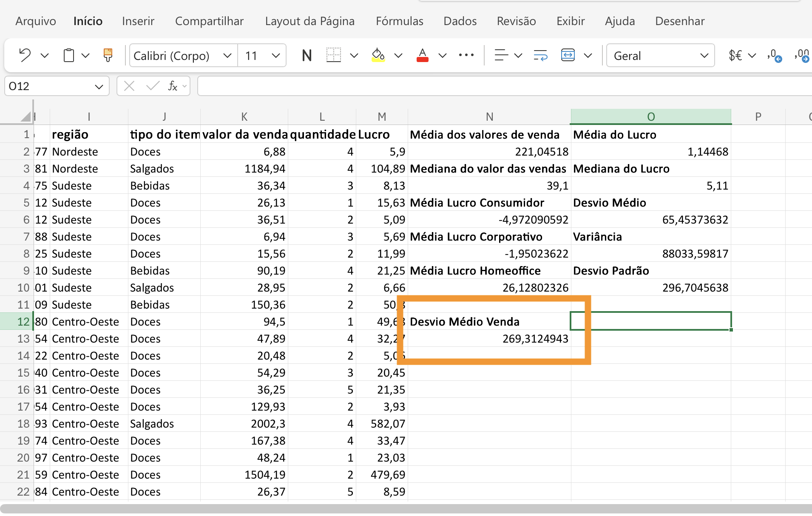The height and width of the screenshot is (516, 812).
Task: Click the Name Box showing O12
Action: coord(49,86)
